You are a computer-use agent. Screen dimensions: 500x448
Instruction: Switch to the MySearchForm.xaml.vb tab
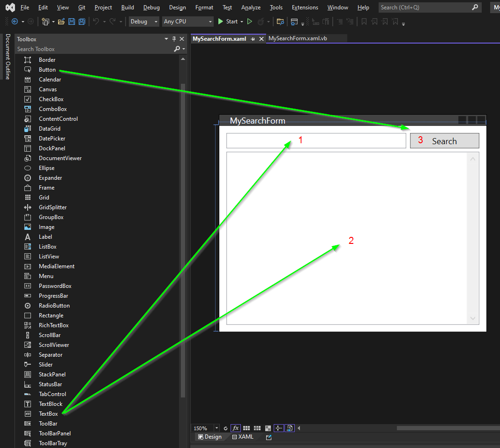(298, 38)
